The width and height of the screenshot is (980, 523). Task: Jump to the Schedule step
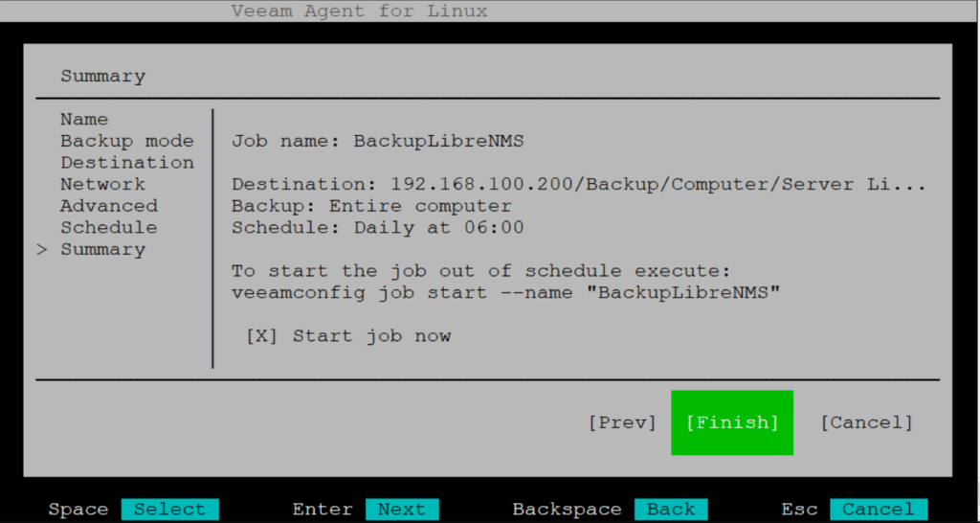click(109, 228)
